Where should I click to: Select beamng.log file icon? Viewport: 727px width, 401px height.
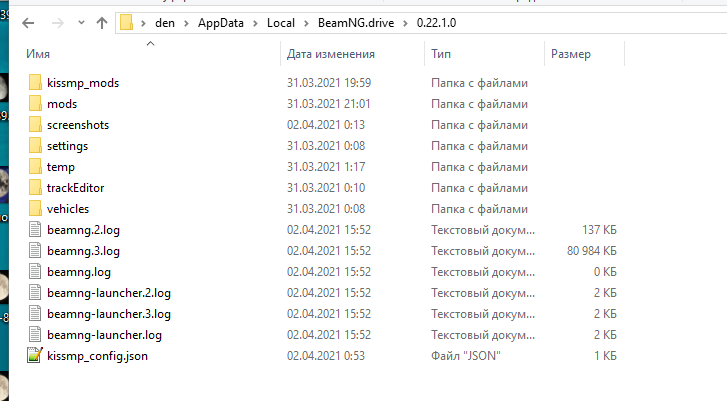[x=35, y=272]
